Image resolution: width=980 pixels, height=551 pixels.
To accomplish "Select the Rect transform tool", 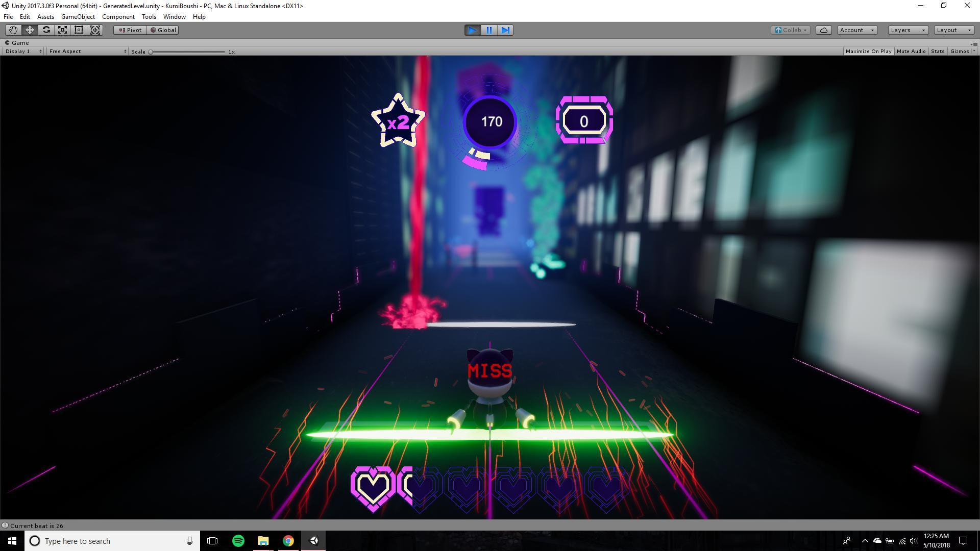I will click(x=79, y=30).
